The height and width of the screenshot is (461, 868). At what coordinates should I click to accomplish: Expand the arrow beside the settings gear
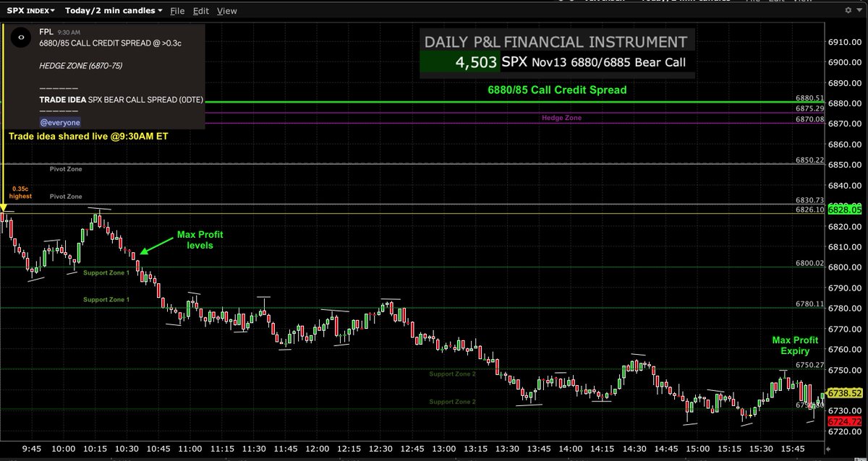(x=857, y=10)
